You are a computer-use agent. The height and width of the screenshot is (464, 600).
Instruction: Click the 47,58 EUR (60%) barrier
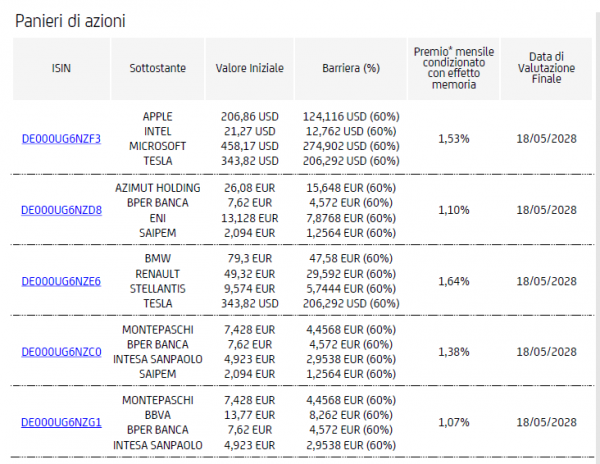click(x=351, y=259)
